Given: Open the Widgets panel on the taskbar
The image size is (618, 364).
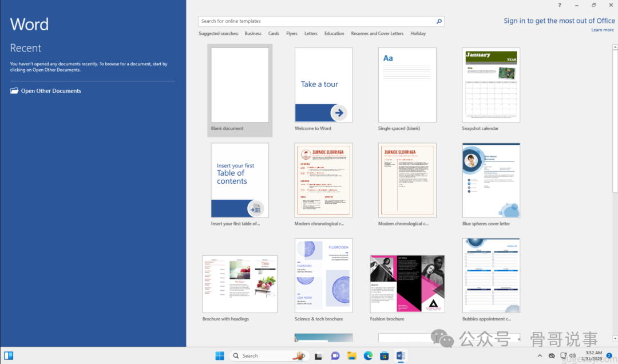Looking at the screenshot, I should [9, 356].
